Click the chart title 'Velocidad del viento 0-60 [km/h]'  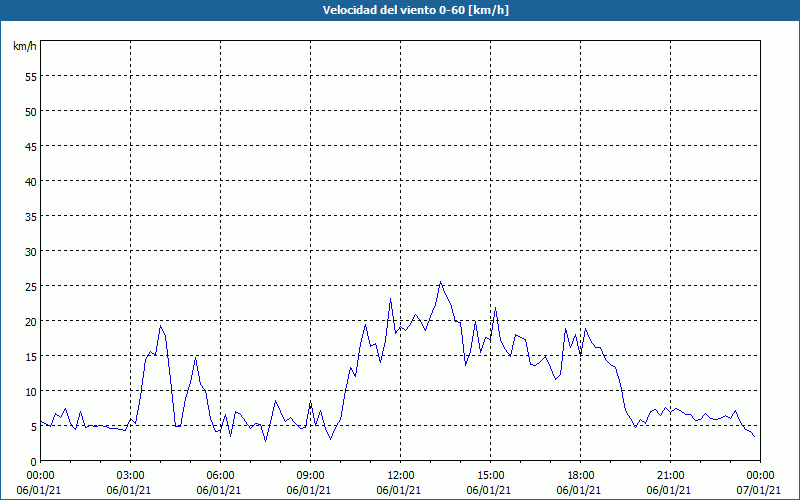click(x=415, y=10)
